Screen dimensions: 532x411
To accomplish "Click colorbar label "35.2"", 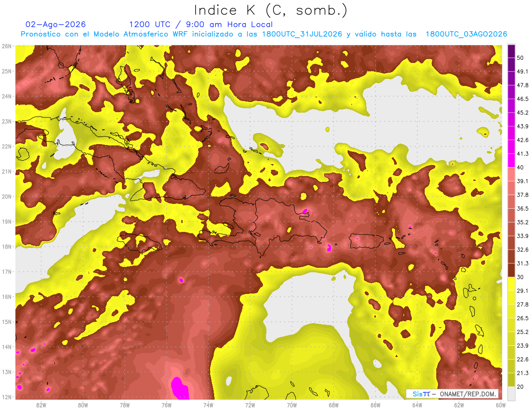I will point(522,222).
